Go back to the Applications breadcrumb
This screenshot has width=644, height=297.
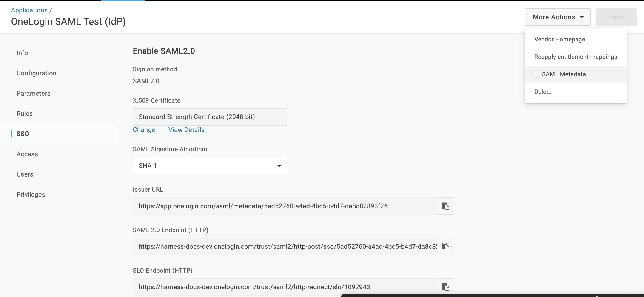[x=29, y=10]
